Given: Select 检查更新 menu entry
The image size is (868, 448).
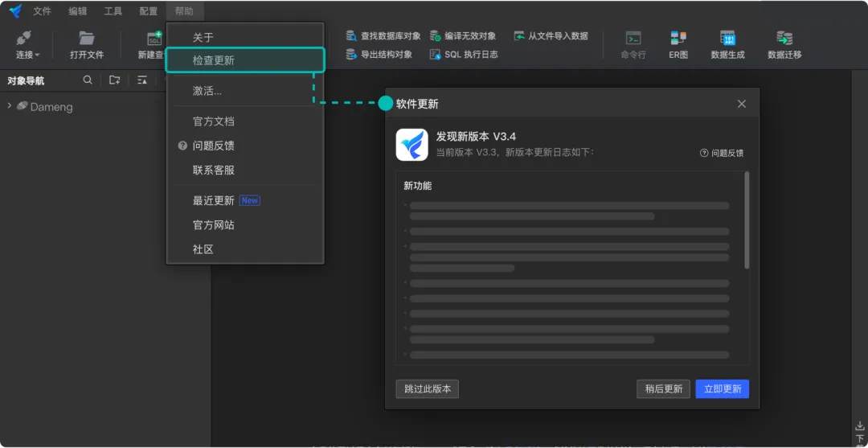Looking at the screenshot, I should [x=244, y=60].
